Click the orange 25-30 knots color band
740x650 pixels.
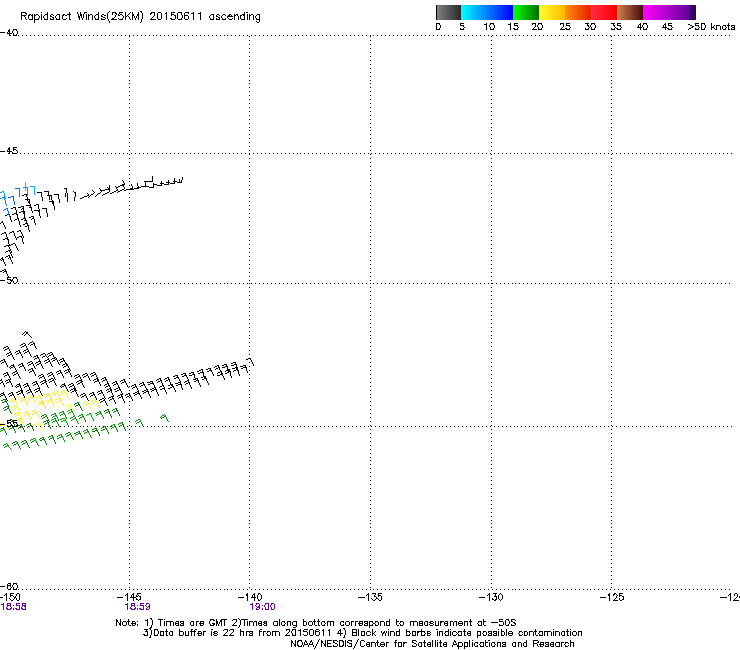pos(578,12)
